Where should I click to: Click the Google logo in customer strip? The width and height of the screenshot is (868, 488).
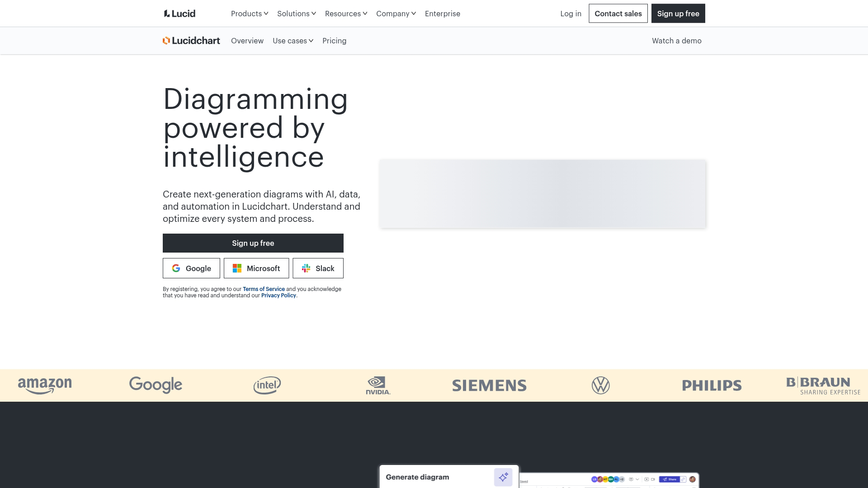156,385
